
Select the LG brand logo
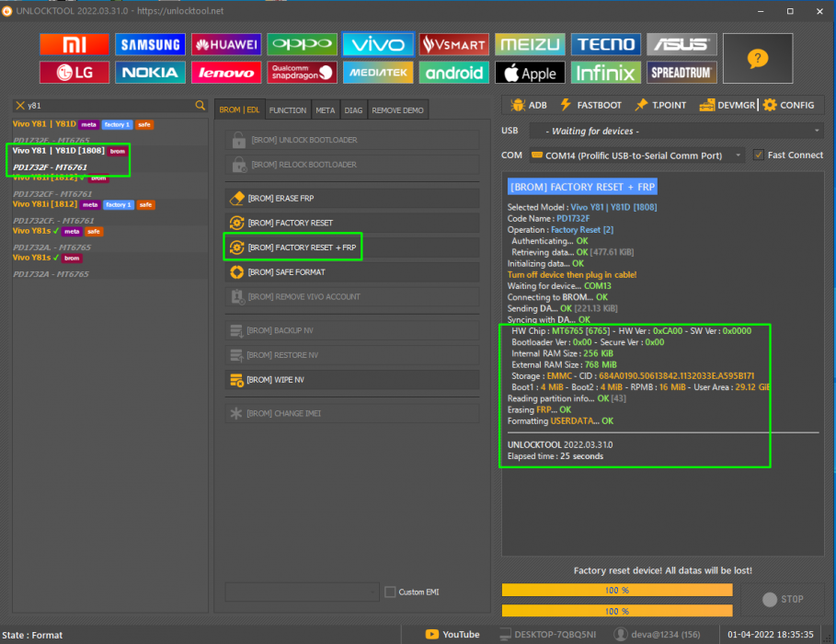pos(74,73)
